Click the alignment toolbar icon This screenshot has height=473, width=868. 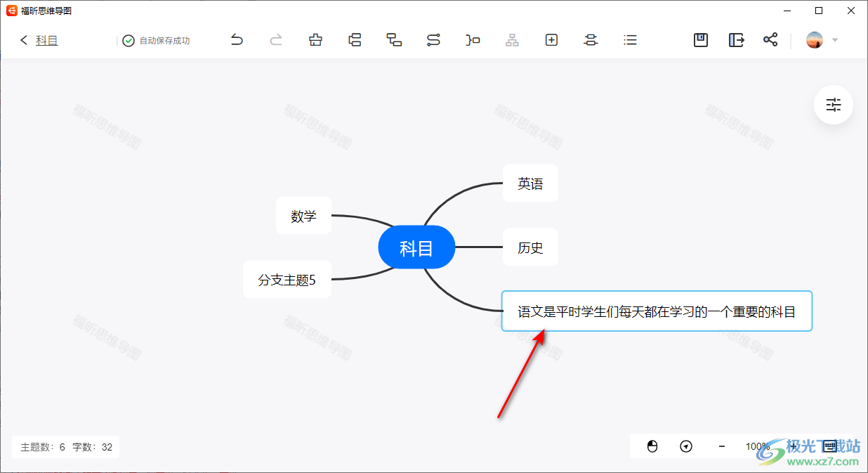coord(591,40)
